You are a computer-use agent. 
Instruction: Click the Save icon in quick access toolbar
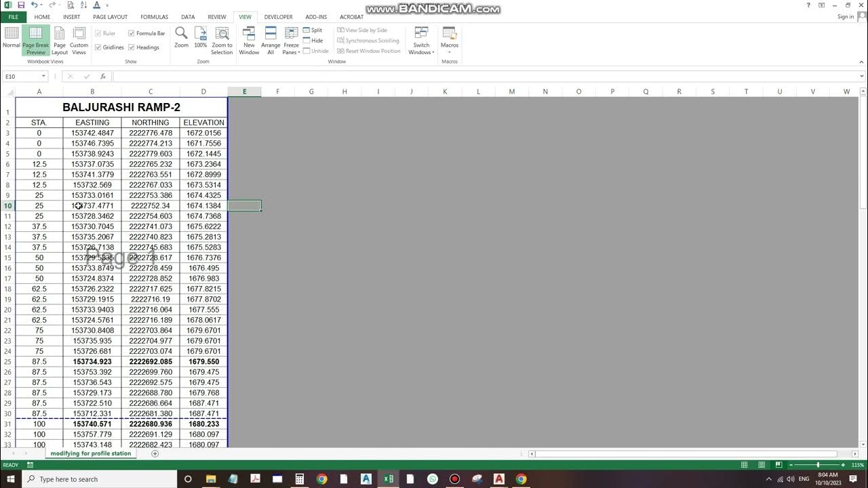pyautogui.click(x=21, y=5)
